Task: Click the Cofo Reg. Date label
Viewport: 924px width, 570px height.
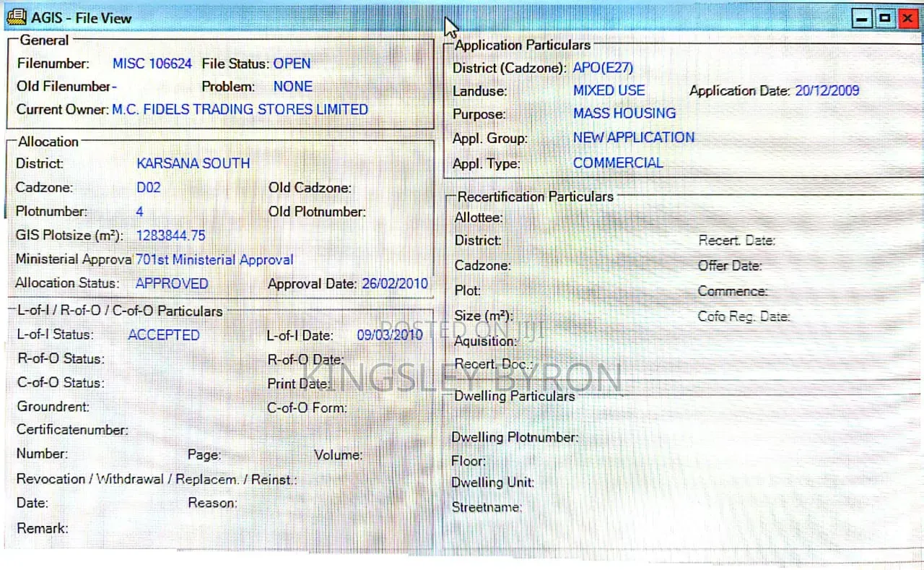Action: tap(744, 316)
